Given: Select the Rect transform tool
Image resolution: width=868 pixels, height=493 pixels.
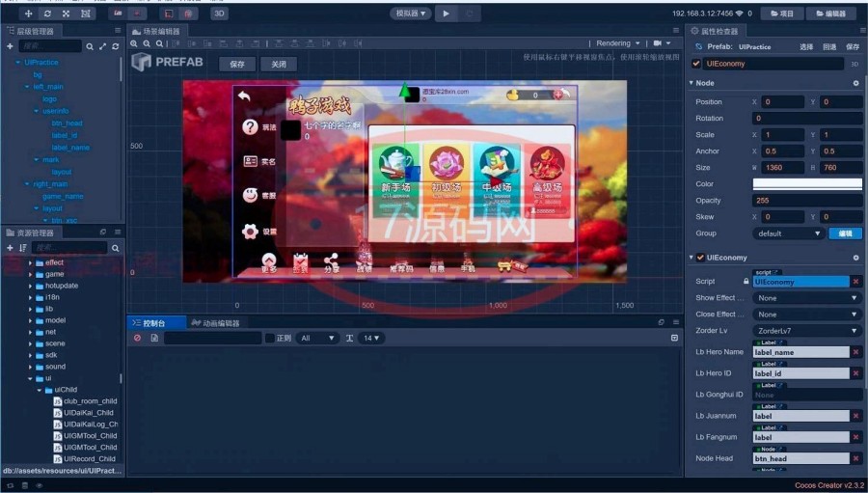Looking at the screenshot, I should pos(85,14).
